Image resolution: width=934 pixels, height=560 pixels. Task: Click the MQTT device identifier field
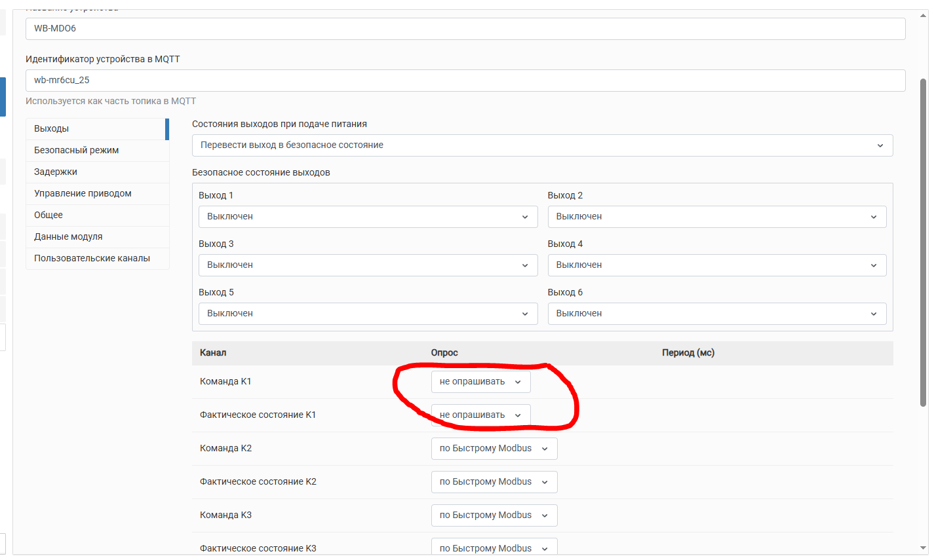465,81
